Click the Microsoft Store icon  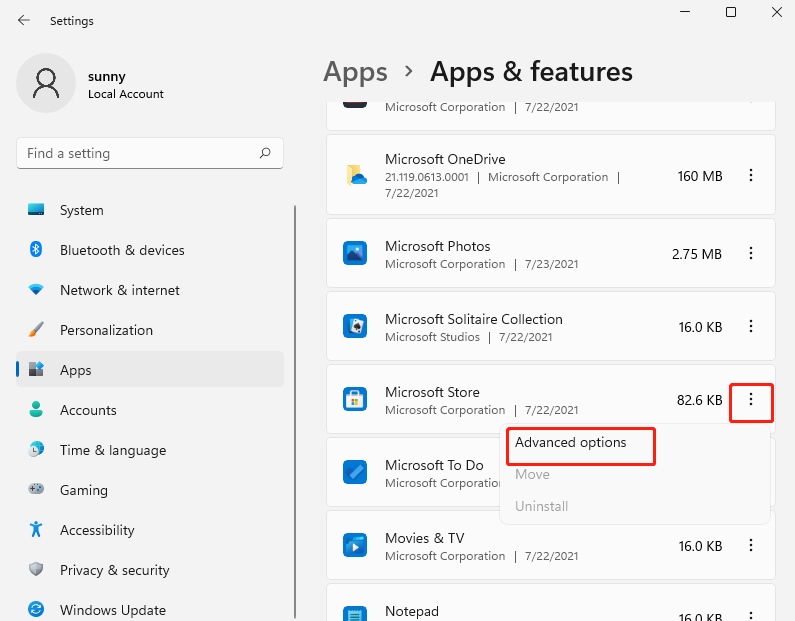pos(355,399)
